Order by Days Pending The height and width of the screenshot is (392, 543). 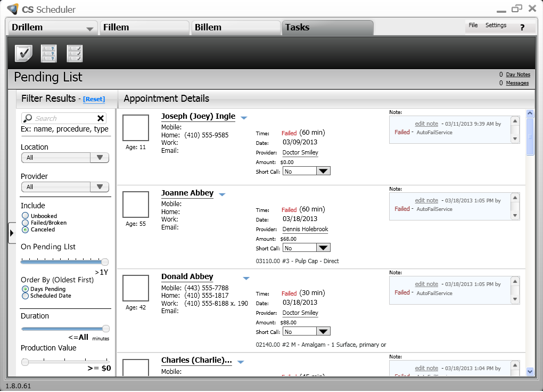(x=25, y=289)
